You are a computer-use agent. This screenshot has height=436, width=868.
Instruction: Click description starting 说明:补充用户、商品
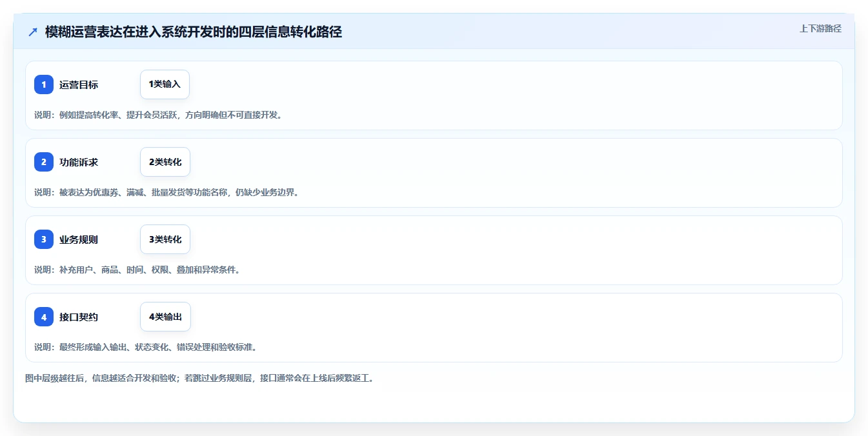coord(137,270)
